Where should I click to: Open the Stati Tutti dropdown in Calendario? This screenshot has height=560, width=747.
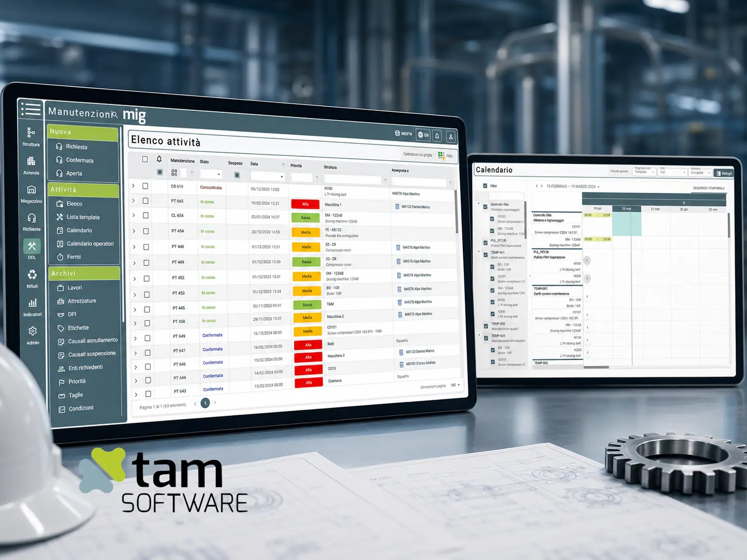pos(673,172)
